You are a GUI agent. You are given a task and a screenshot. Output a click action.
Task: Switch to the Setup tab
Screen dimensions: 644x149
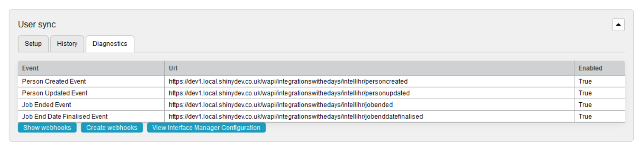(33, 44)
